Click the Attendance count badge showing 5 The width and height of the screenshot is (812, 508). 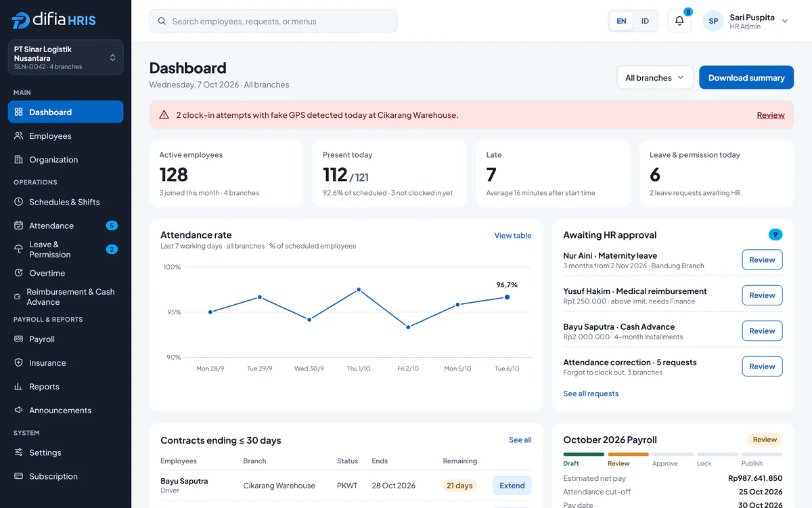point(112,226)
